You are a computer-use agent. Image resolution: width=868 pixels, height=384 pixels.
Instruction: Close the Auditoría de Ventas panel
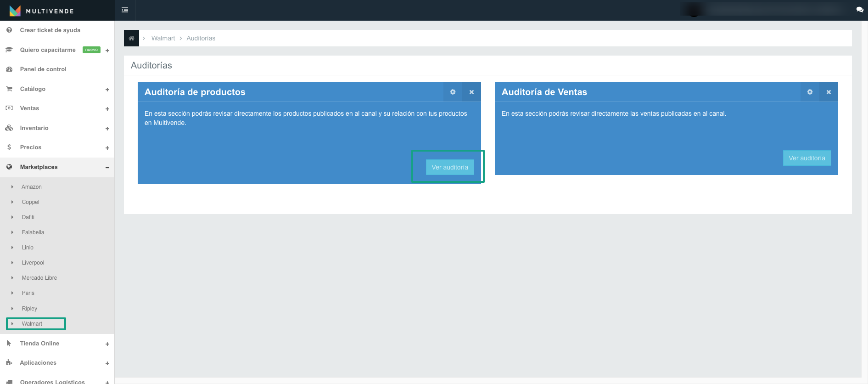[x=829, y=92]
